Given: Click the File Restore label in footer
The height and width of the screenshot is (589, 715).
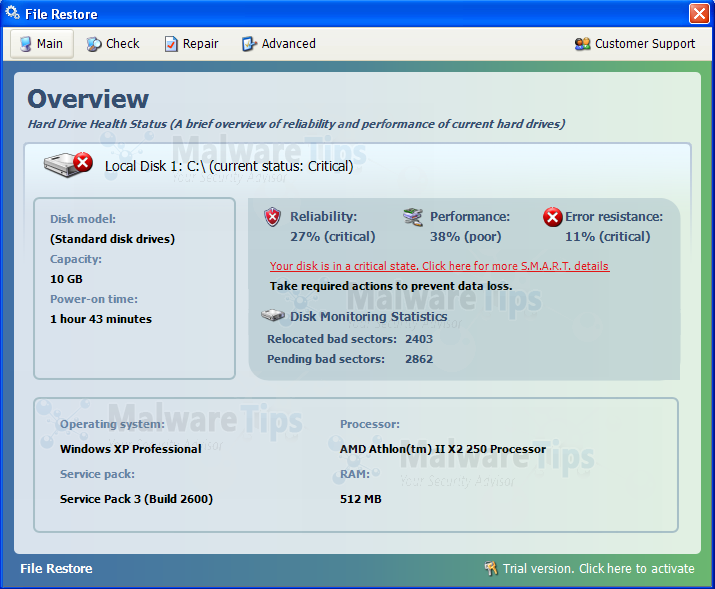Looking at the screenshot, I should coord(56,568).
